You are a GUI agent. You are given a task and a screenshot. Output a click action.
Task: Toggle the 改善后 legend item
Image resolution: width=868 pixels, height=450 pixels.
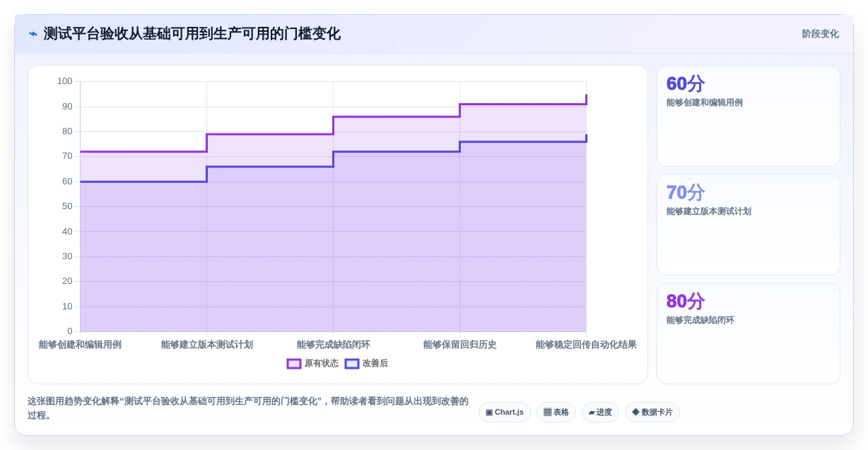pos(366,363)
